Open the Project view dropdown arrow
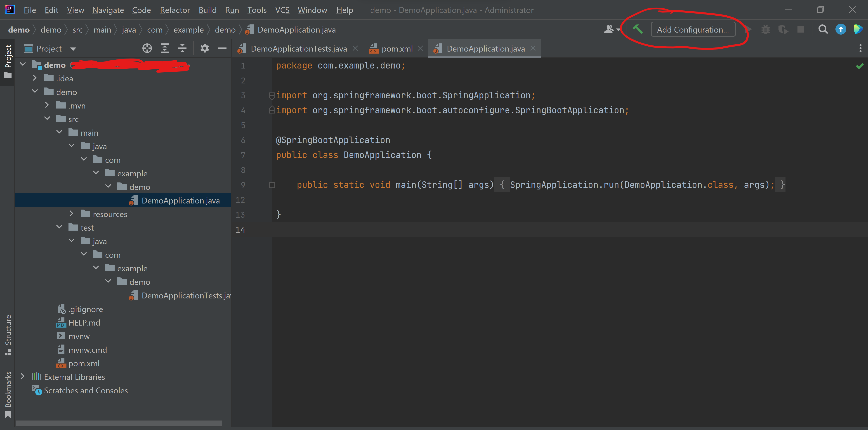This screenshot has width=868, height=430. coord(73,49)
